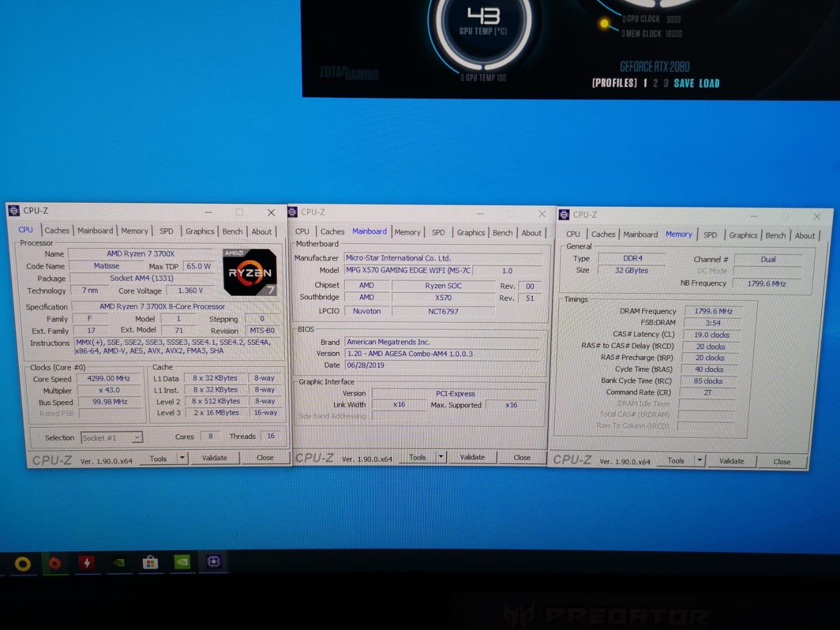Screen dimensions: 840x630
Task: Switch to Bench tab in the motherboard CPU-Z window
Action: tap(502, 233)
